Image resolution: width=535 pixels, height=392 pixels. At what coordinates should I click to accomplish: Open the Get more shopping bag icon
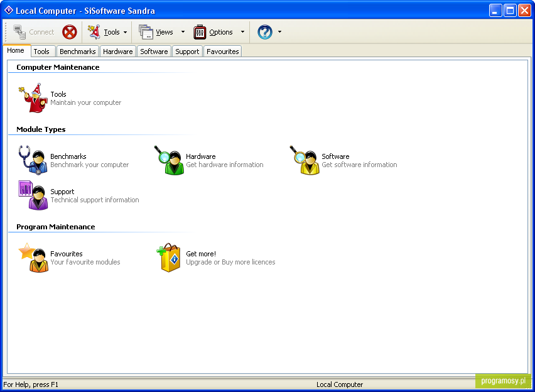click(x=169, y=258)
